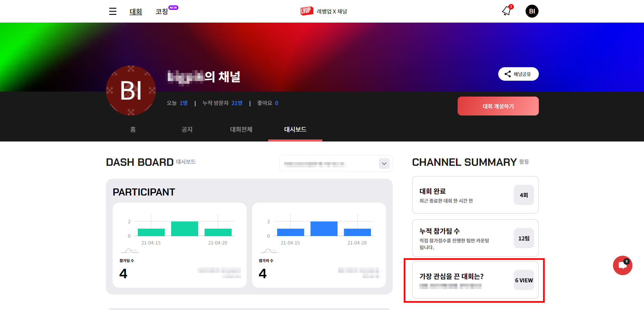644x310 pixels.
Task: Click share icon in 채널공유 button
Action: pyautogui.click(x=507, y=74)
